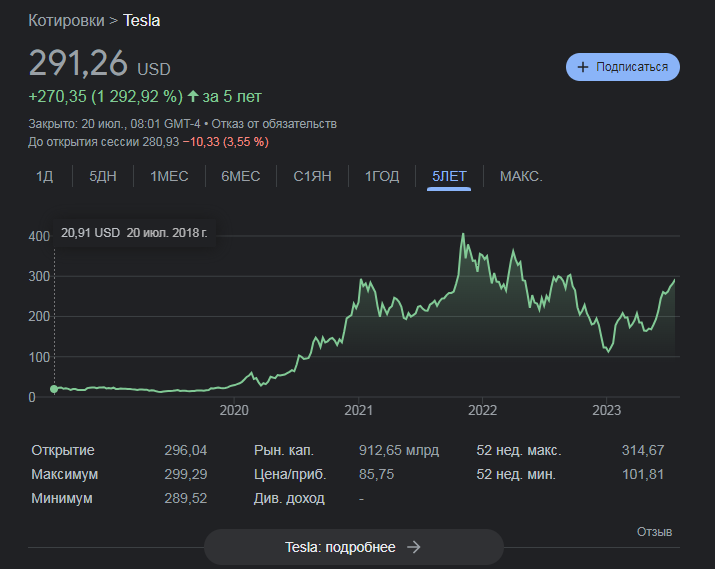The image size is (715, 569).
Task: Show the 6МЕС chart range
Action: click(x=240, y=176)
